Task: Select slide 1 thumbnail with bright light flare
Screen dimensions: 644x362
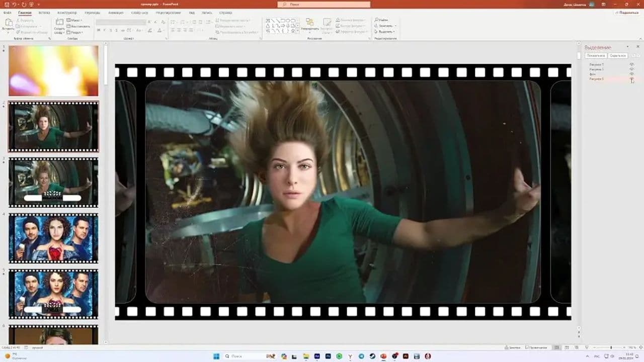Action: pyautogui.click(x=53, y=70)
